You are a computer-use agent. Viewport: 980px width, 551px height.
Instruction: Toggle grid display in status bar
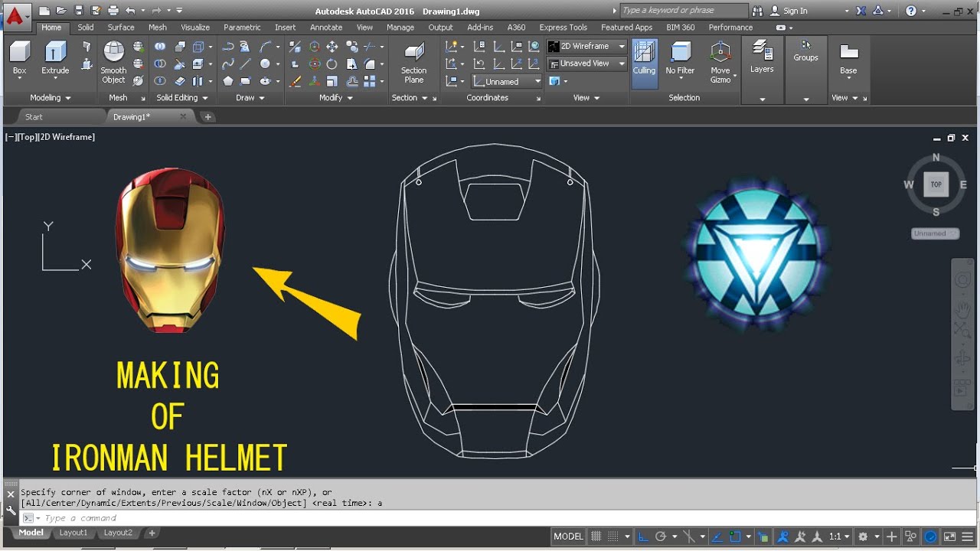(596, 536)
